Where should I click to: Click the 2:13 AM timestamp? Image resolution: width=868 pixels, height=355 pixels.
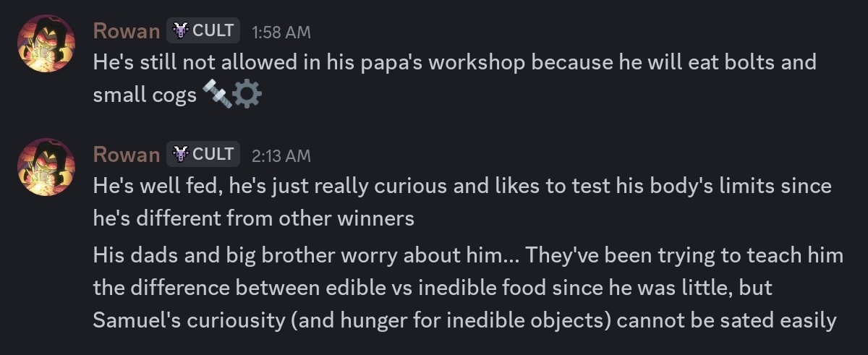[281, 155]
